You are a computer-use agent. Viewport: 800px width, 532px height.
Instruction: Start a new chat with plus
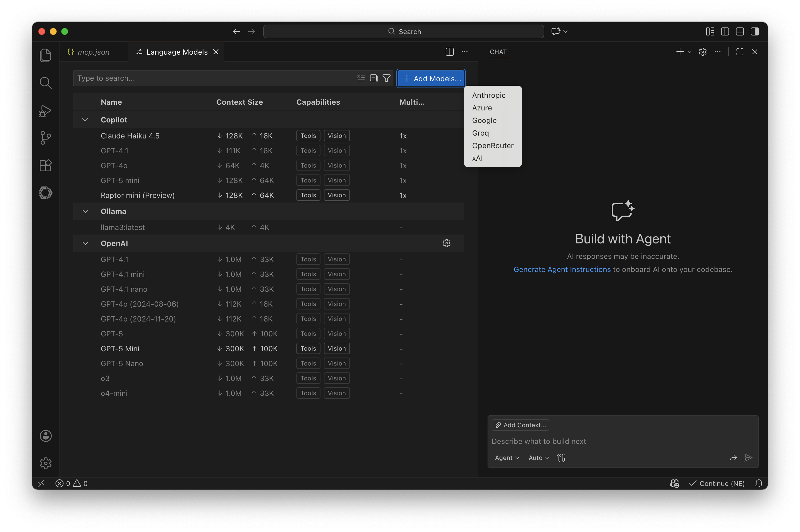(x=680, y=52)
